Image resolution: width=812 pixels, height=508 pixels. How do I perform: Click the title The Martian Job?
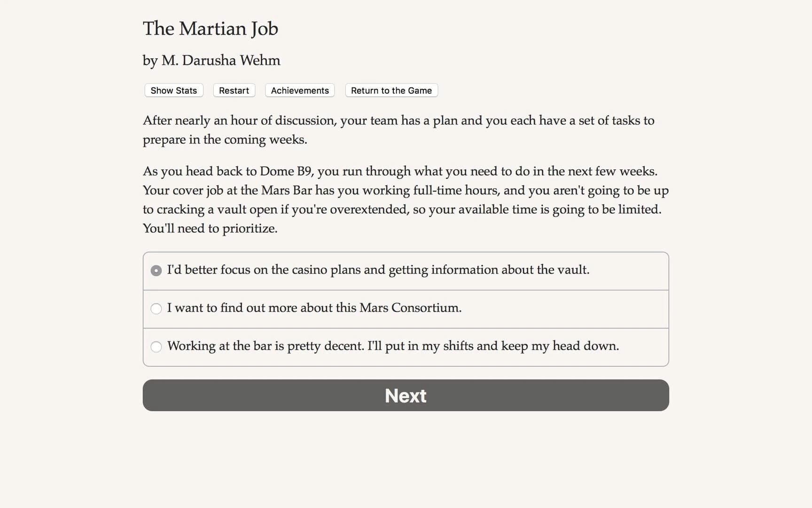[211, 29]
